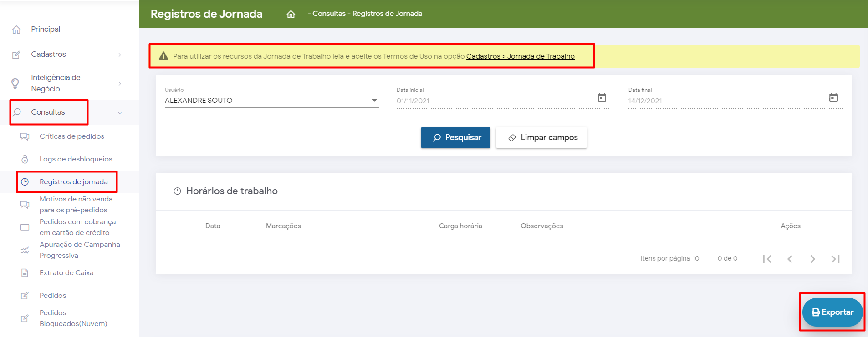
Task: Click the Apuração de Campanha chart icon
Action: 25,250
